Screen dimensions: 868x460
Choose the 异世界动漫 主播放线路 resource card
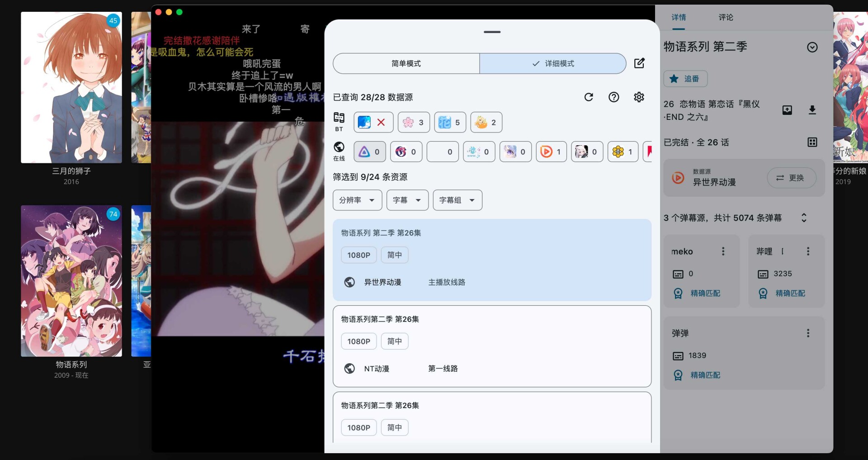492,260
